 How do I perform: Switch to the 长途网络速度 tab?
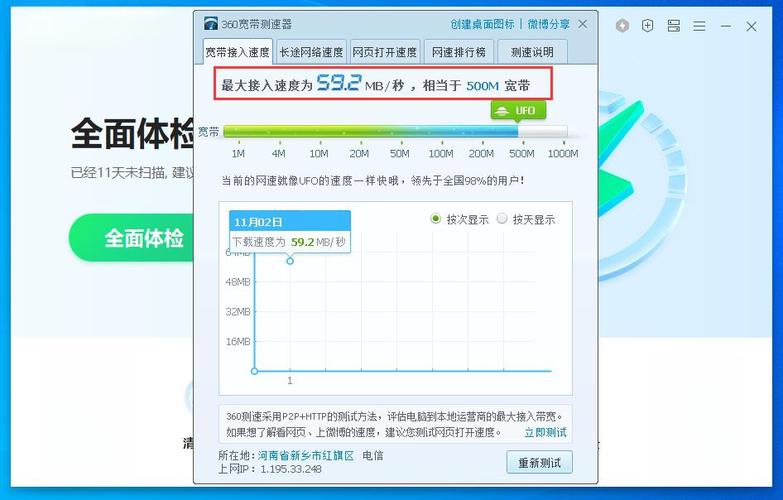[x=311, y=52]
